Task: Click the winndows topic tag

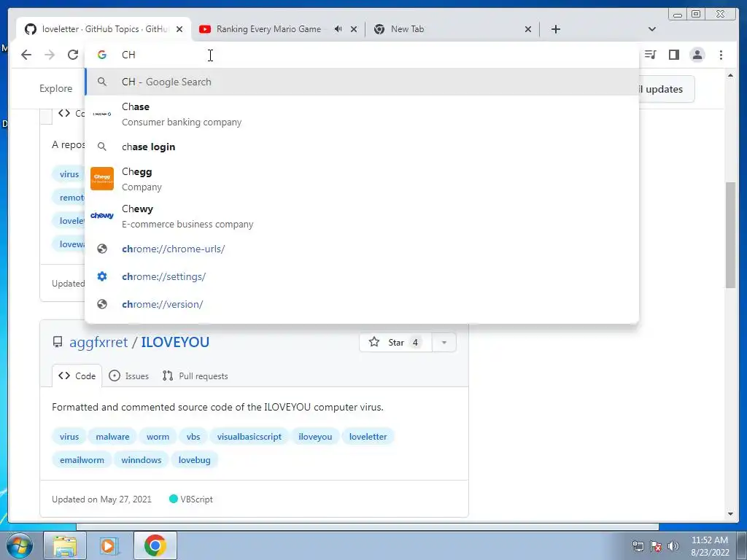Action: [141, 460]
